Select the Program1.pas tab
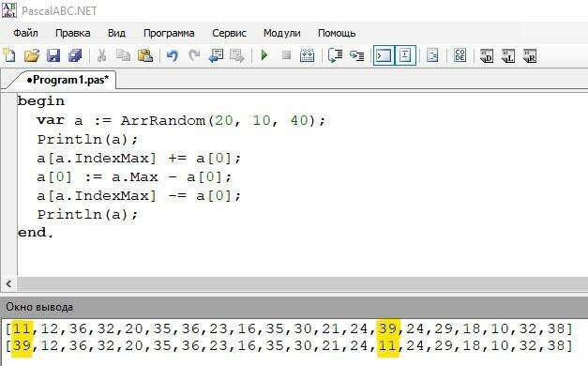 point(68,80)
